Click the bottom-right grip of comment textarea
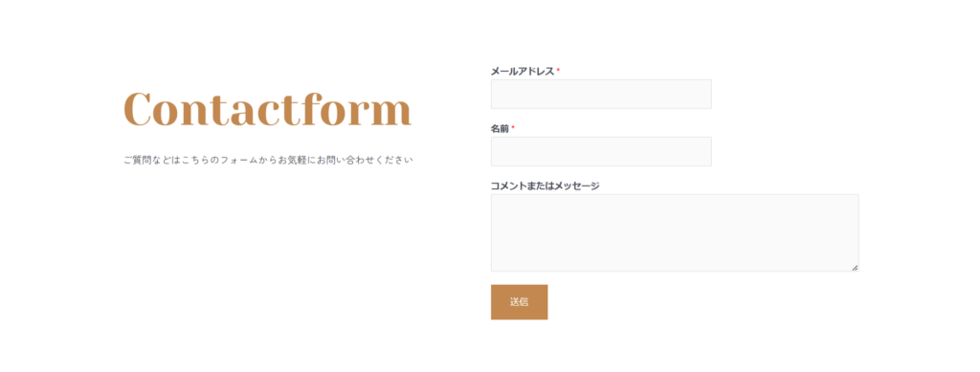This screenshot has width=980, height=372. click(855, 267)
